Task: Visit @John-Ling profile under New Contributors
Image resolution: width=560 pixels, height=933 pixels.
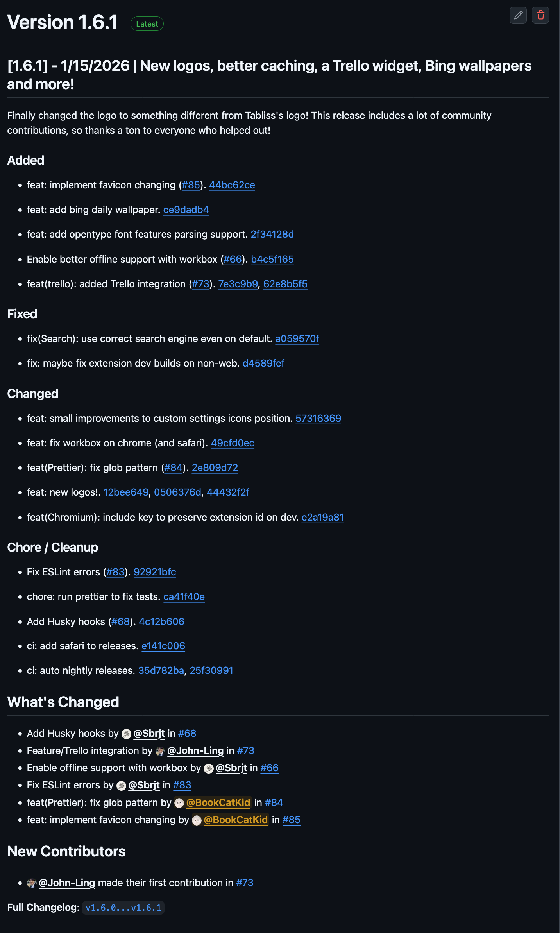Action: [67, 883]
